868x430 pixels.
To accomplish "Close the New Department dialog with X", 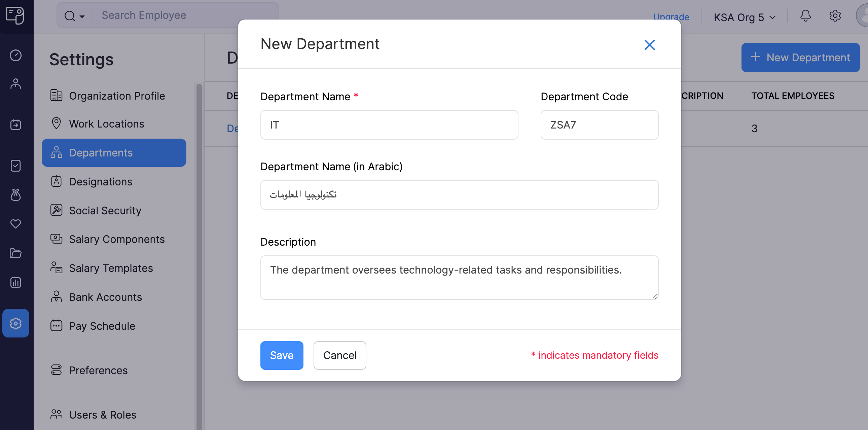I will click(649, 45).
